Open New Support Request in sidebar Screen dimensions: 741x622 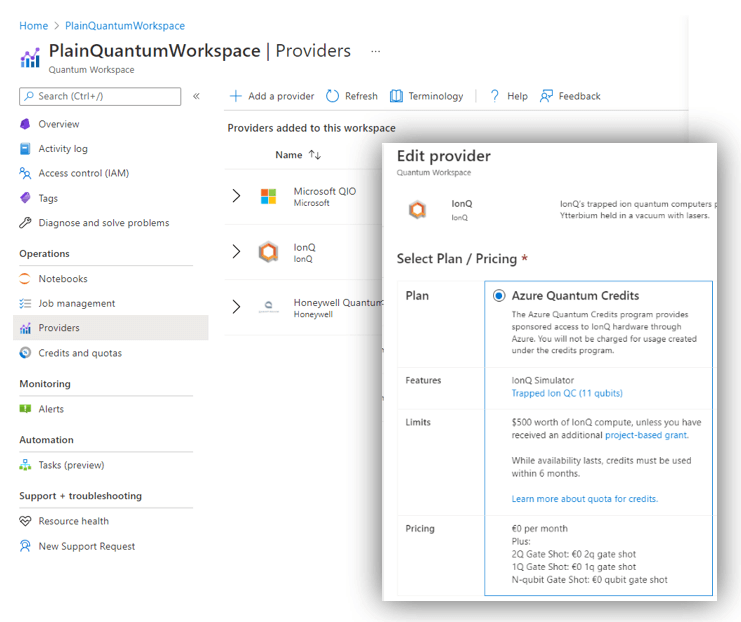tap(86, 546)
